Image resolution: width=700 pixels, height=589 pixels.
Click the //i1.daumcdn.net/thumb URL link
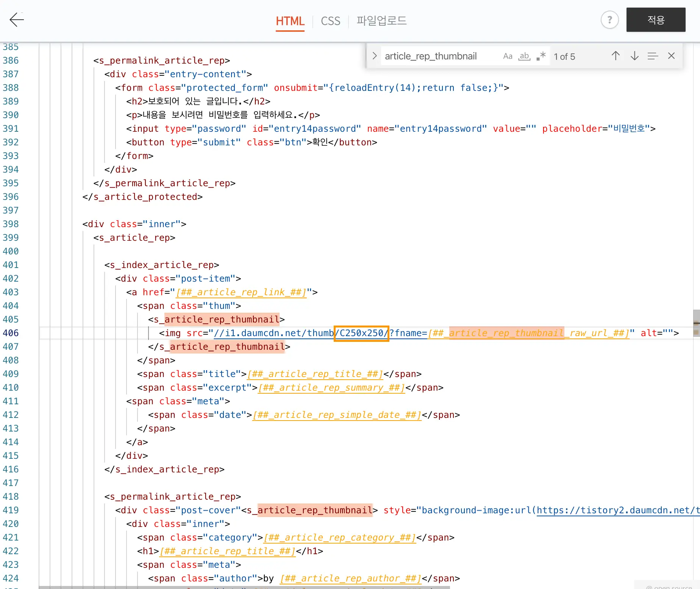(x=274, y=333)
